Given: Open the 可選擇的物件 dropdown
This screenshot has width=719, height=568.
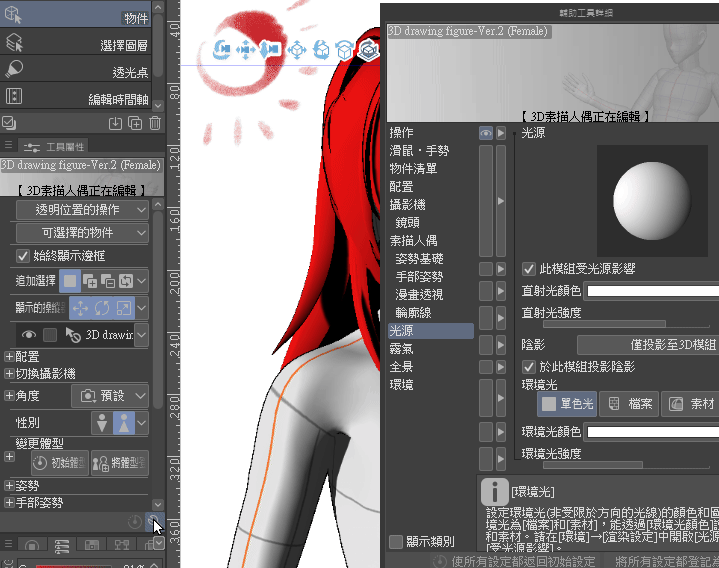Looking at the screenshot, I should point(82,233).
